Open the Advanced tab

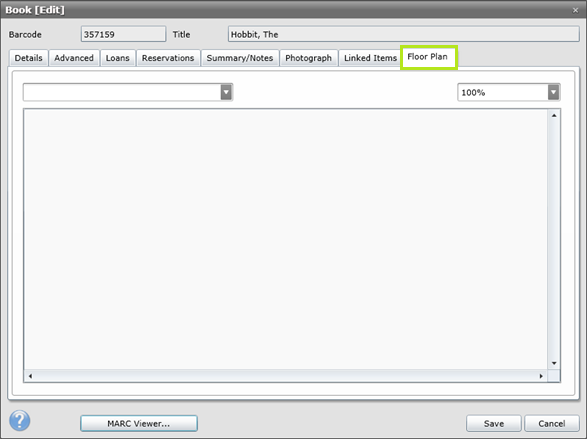(74, 58)
